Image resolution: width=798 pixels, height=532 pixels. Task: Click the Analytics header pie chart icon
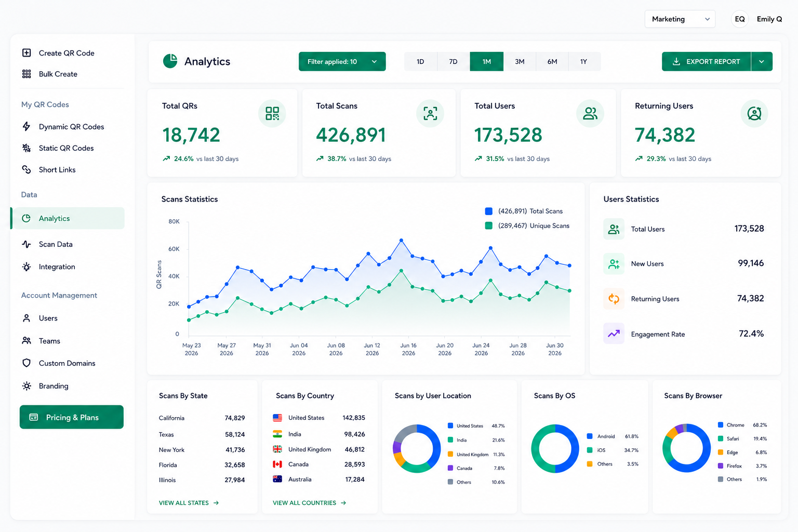click(x=170, y=61)
